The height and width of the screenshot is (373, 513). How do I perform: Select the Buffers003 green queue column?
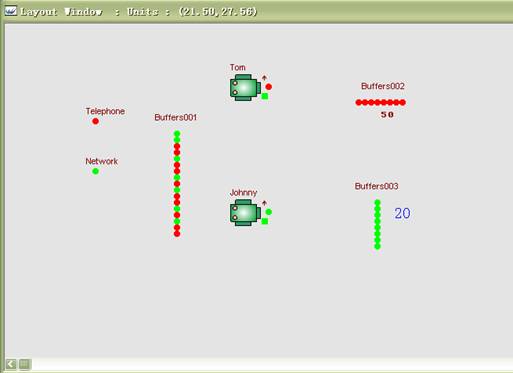pos(377,224)
